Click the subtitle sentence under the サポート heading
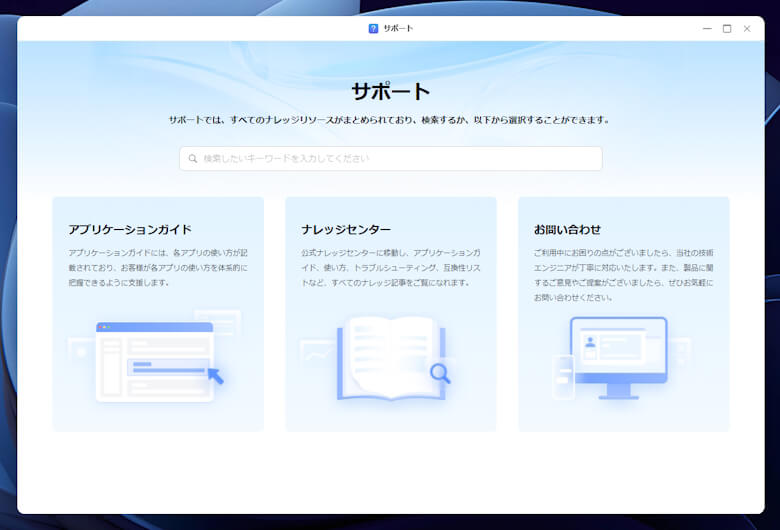The height and width of the screenshot is (530, 780). point(390,120)
